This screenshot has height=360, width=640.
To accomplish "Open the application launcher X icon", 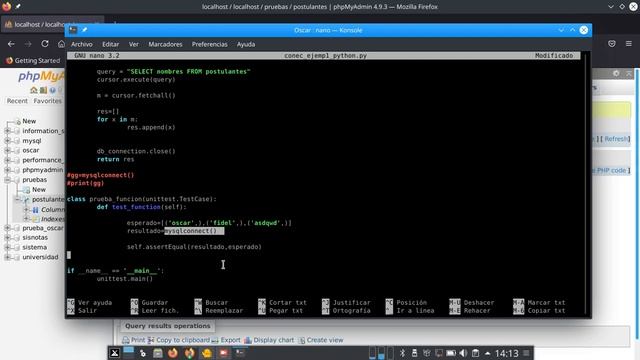I will point(114,353).
